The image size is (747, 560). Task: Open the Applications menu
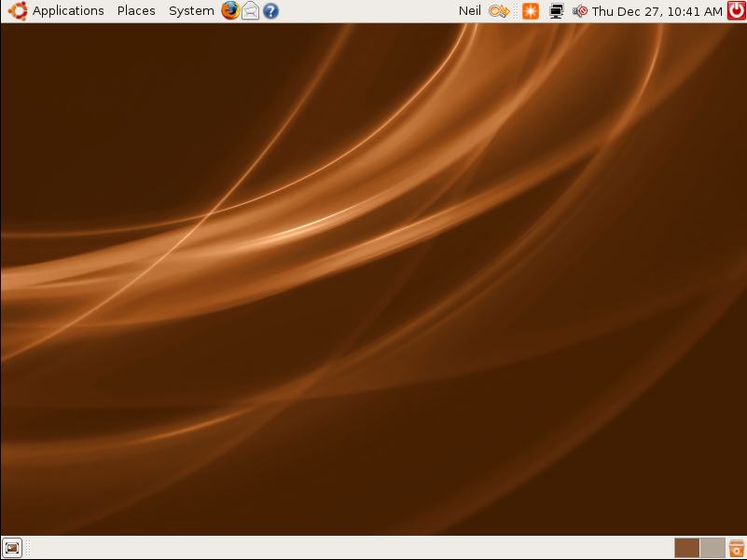pos(67,11)
